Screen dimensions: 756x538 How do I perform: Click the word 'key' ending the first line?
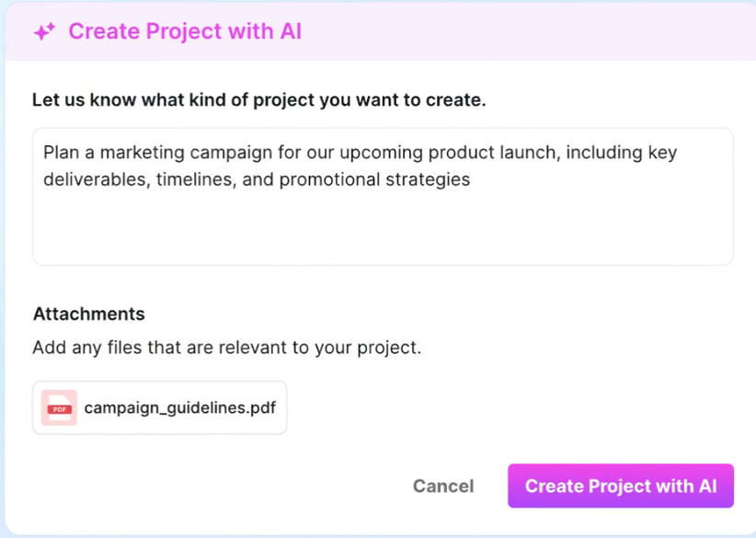pyautogui.click(x=662, y=153)
